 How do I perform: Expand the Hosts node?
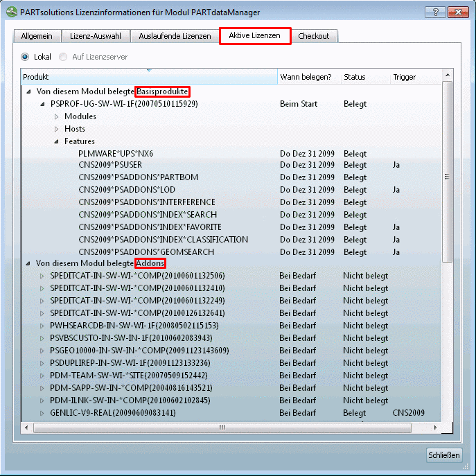coord(56,129)
